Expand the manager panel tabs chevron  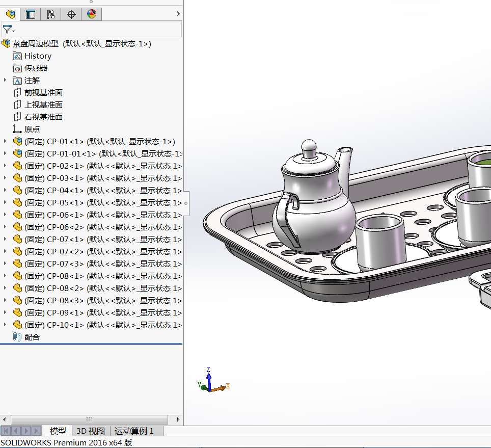tap(178, 14)
